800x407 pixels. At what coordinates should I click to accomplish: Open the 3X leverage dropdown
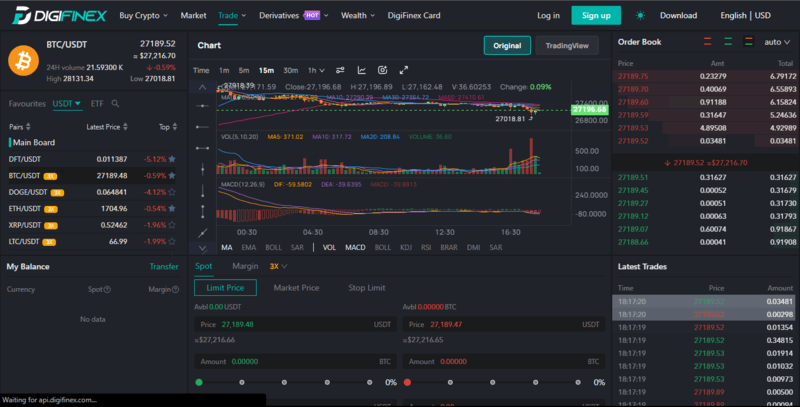click(279, 266)
